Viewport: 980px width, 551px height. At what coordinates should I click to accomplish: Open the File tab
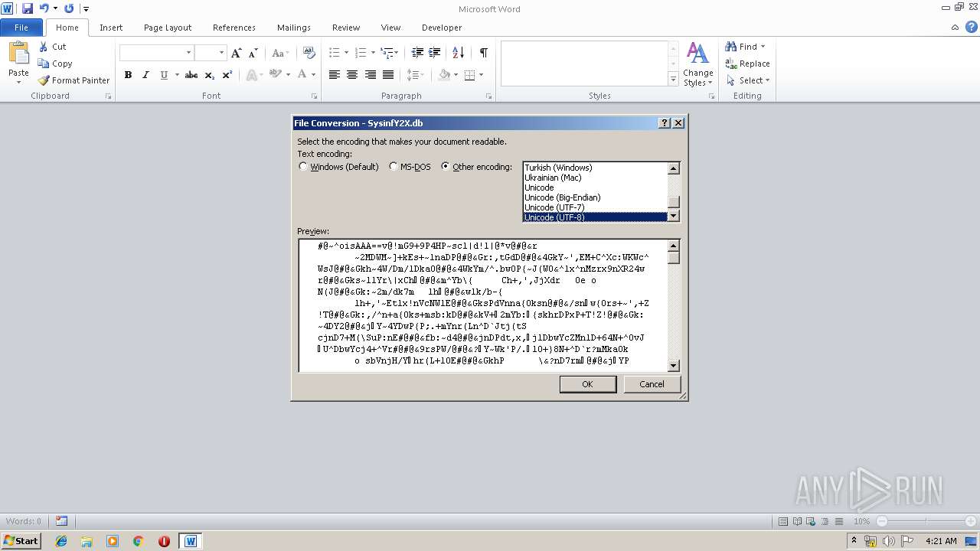click(21, 28)
